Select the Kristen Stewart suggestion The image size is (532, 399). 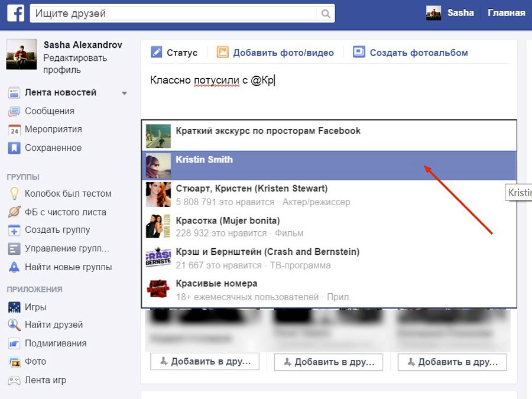tap(329, 195)
